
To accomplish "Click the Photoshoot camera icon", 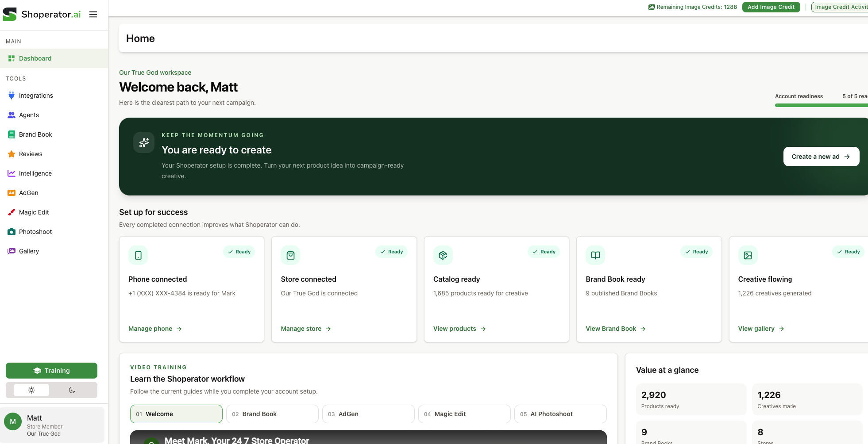I will tap(12, 232).
